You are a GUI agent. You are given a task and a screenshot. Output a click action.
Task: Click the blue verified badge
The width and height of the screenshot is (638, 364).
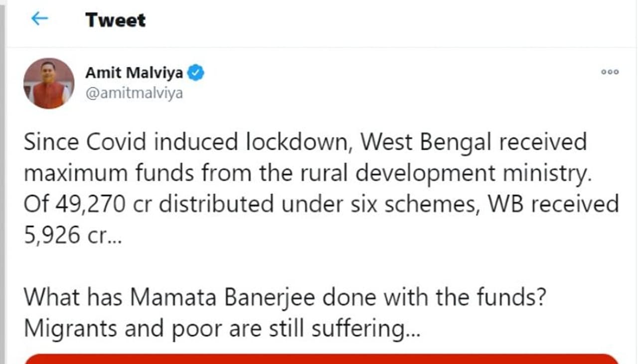[195, 73]
